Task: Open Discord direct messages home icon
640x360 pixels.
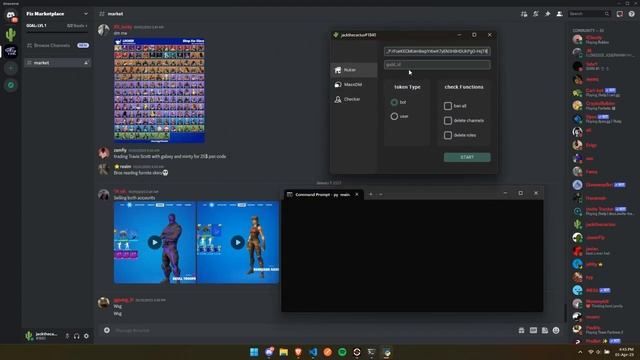Action: pyautogui.click(x=11, y=16)
